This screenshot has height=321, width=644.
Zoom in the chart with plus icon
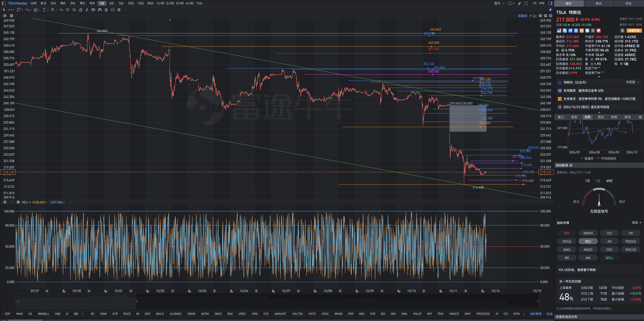click(x=550, y=16)
